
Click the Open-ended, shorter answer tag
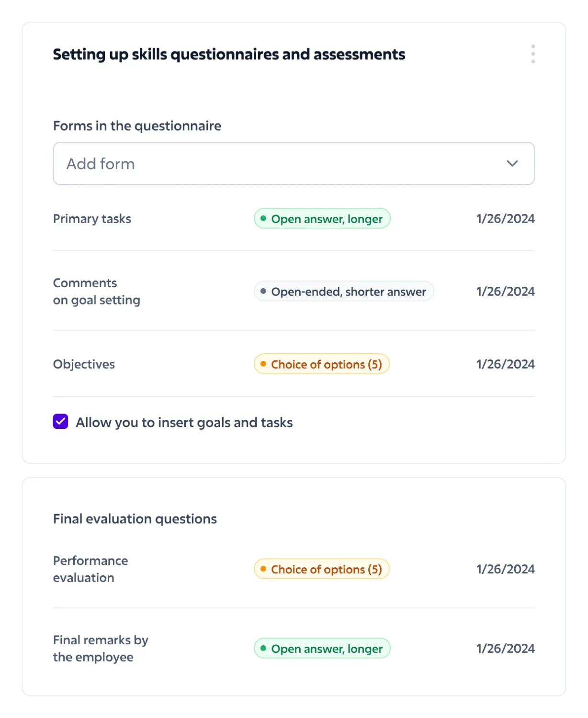[x=343, y=292]
